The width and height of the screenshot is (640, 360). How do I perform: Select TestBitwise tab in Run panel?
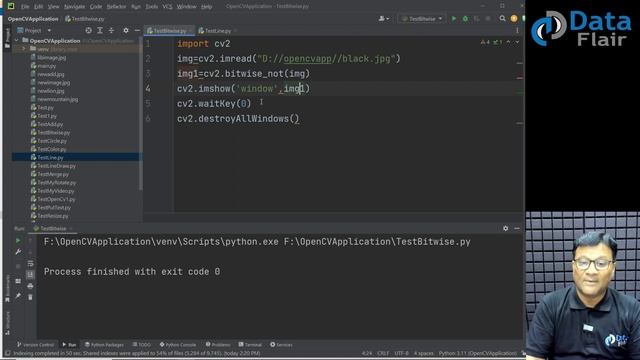click(53, 229)
